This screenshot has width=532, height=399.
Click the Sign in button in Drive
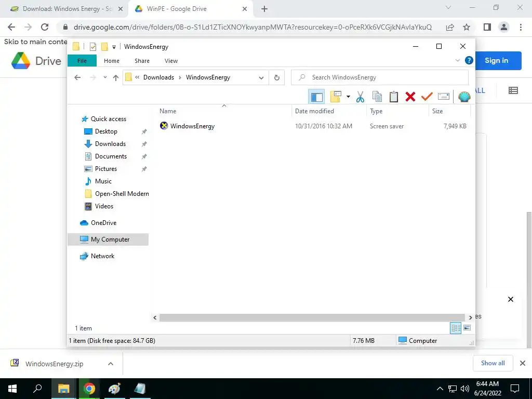(x=497, y=61)
